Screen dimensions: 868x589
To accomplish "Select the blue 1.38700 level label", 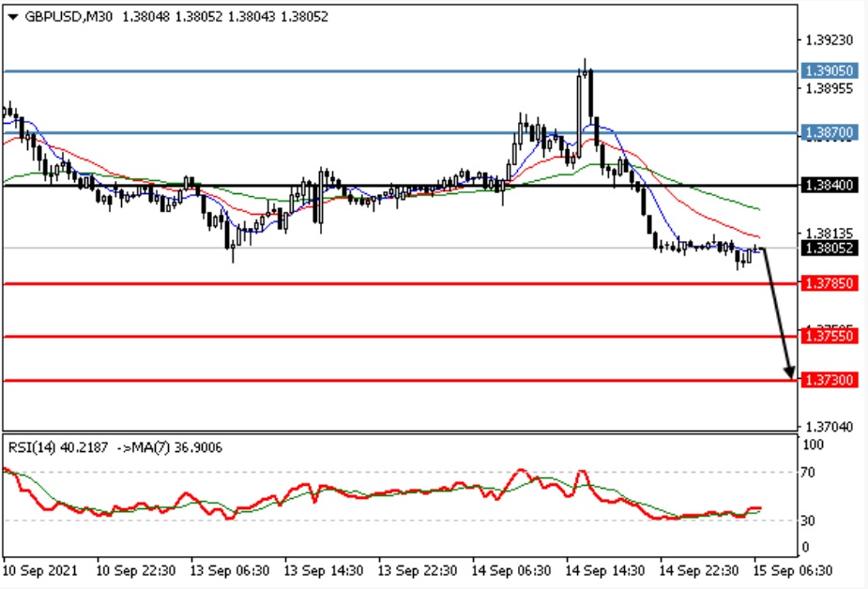I will point(830,132).
